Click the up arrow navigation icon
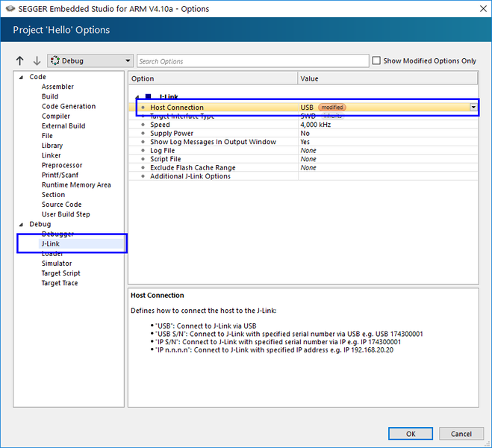 pyautogui.click(x=20, y=61)
